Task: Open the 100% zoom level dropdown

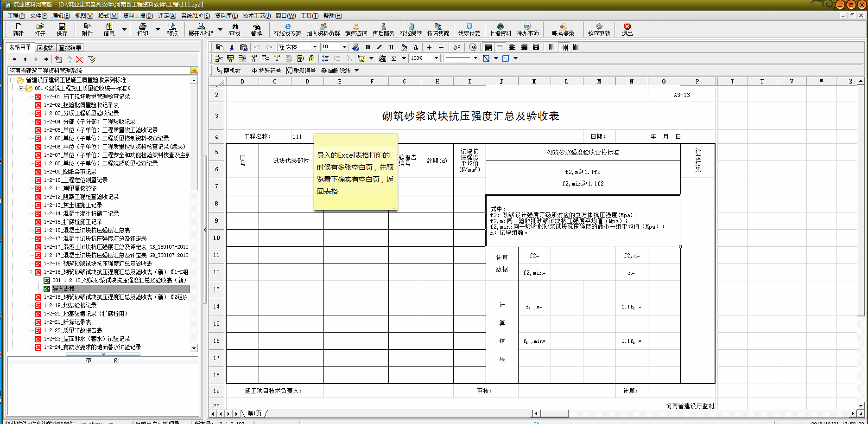Action: click(x=436, y=58)
